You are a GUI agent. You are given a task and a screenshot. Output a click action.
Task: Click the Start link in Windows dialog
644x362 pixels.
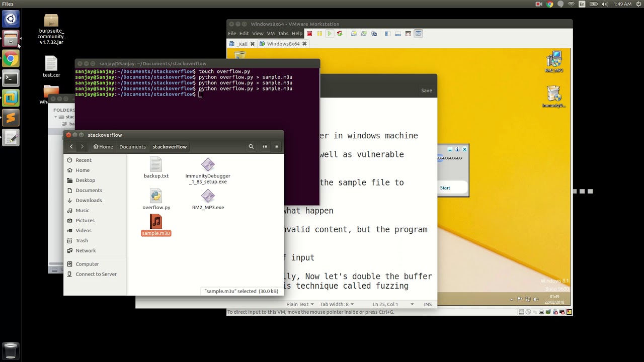tap(445, 188)
